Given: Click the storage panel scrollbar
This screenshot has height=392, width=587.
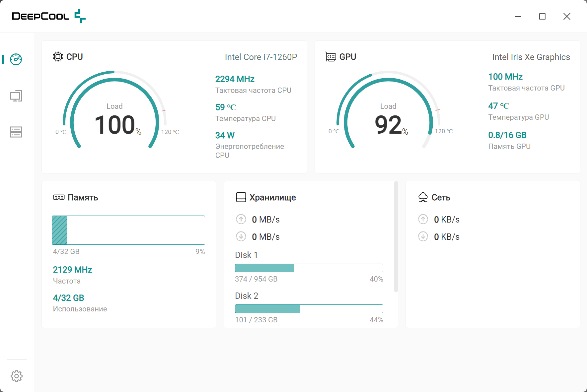Looking at the screenshot, I should pyautogui.click(x=396, y=237).
